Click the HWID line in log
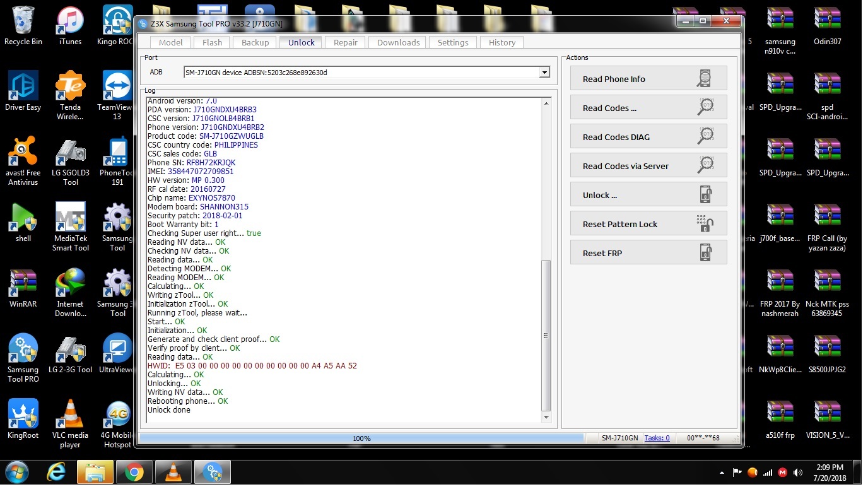The height and width of the screenshot is (494, 868). [x=252, y=366]
